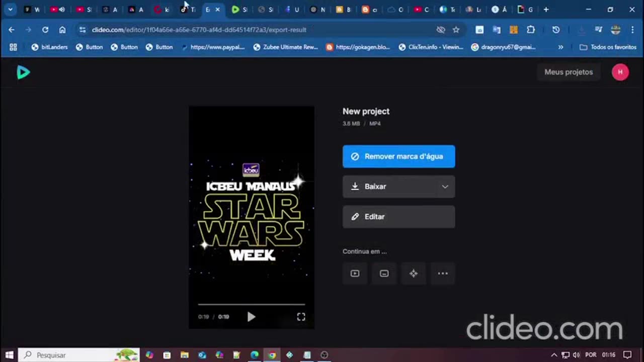Open Zubee Ultimate Rew... bookmark

point(286,47)
